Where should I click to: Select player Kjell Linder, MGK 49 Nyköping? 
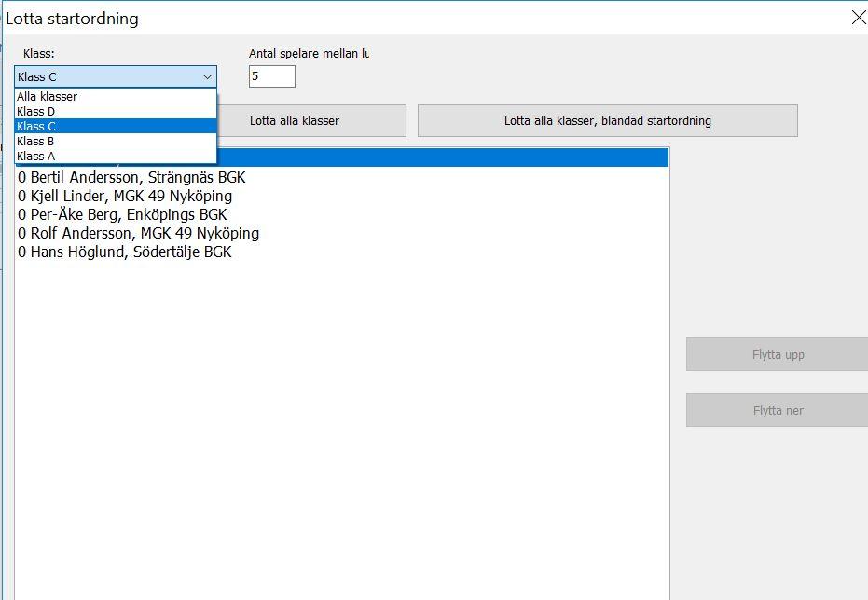click(x=341, y=197)
